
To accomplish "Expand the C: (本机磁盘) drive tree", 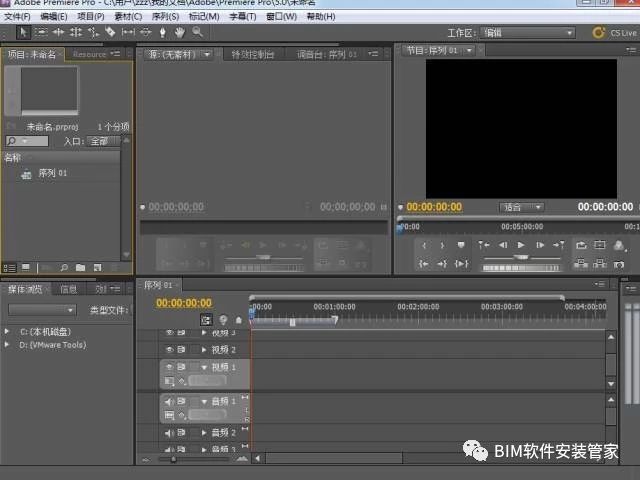I will pyautogui.click(x=7, y=331).
